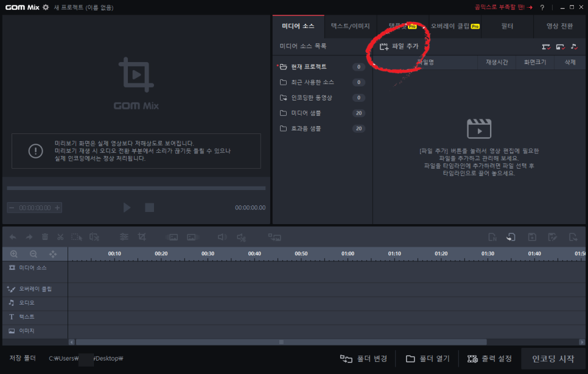Screen dimensions: 588x374
Task: Click the picture-in-picture swap icon
Action: click(x=275, y=237)
